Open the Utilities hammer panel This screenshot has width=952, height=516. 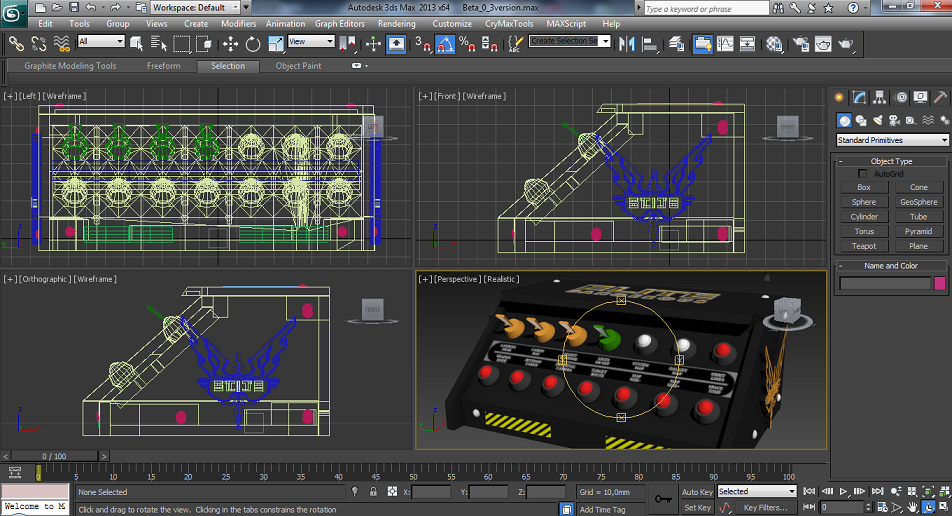tap(941, 97)
